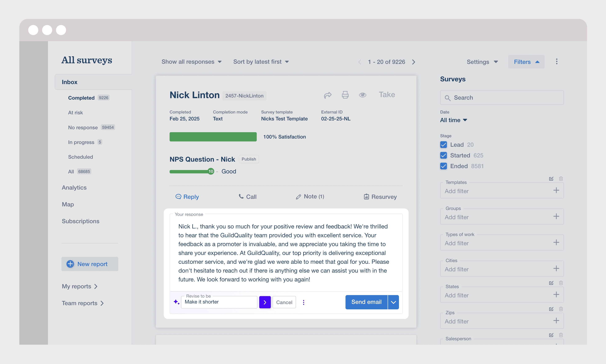This screenshot has width=606, height=364.
Task: Toggle the eye visibility icon on survey
Action: pos(363,95)
